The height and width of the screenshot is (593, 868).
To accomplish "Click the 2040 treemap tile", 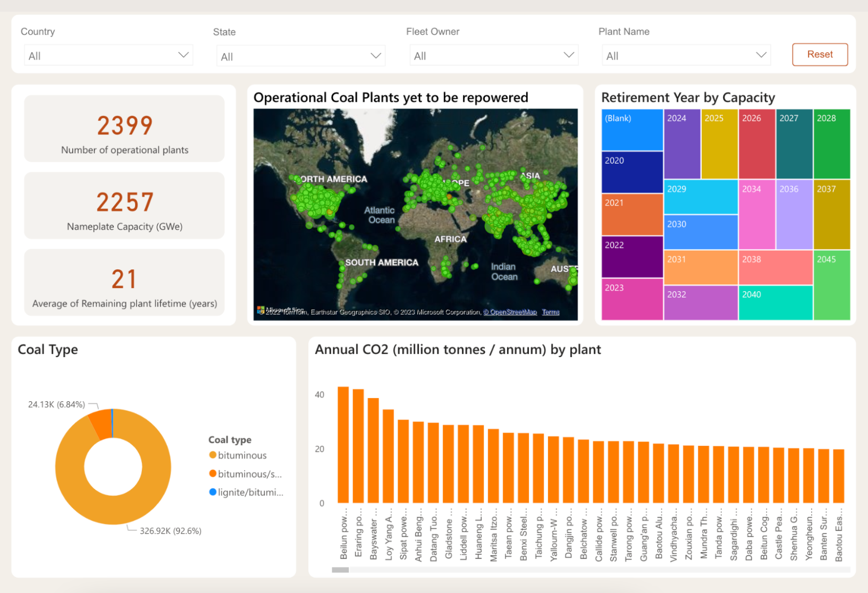I will [x=776, y=303].
